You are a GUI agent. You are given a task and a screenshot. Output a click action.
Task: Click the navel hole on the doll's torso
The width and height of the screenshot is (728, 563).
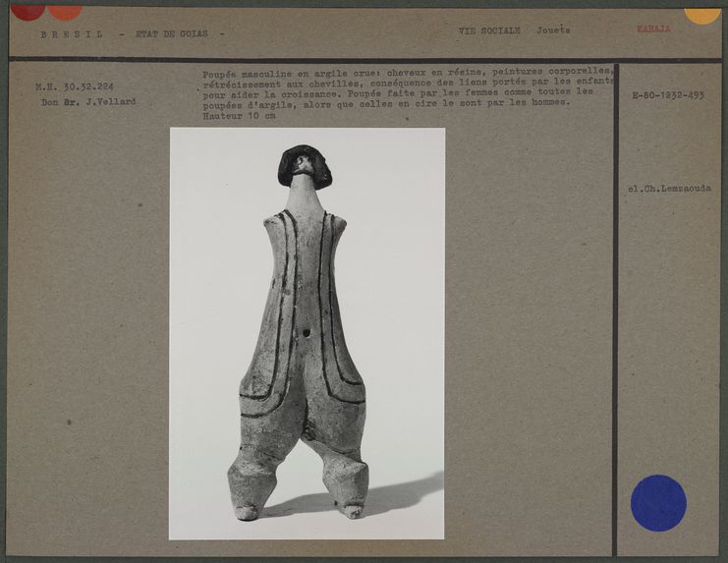[307, 332]
